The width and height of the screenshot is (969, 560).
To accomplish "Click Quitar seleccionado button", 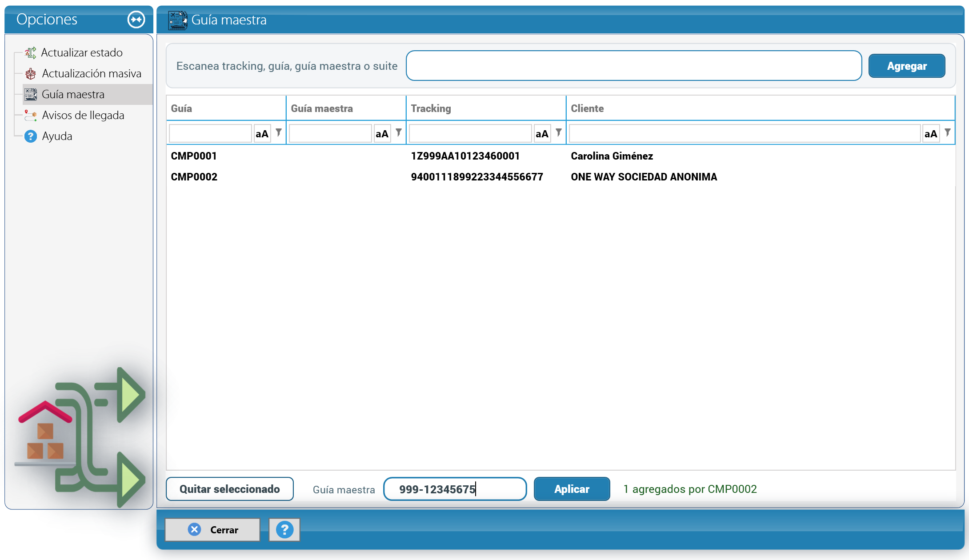I will click(229, 489).
